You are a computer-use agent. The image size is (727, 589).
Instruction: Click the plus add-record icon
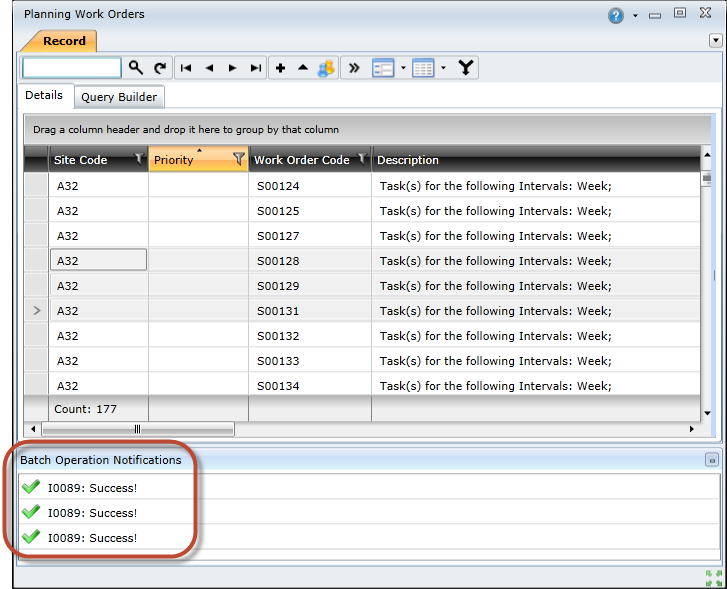(x=280, y=68)
